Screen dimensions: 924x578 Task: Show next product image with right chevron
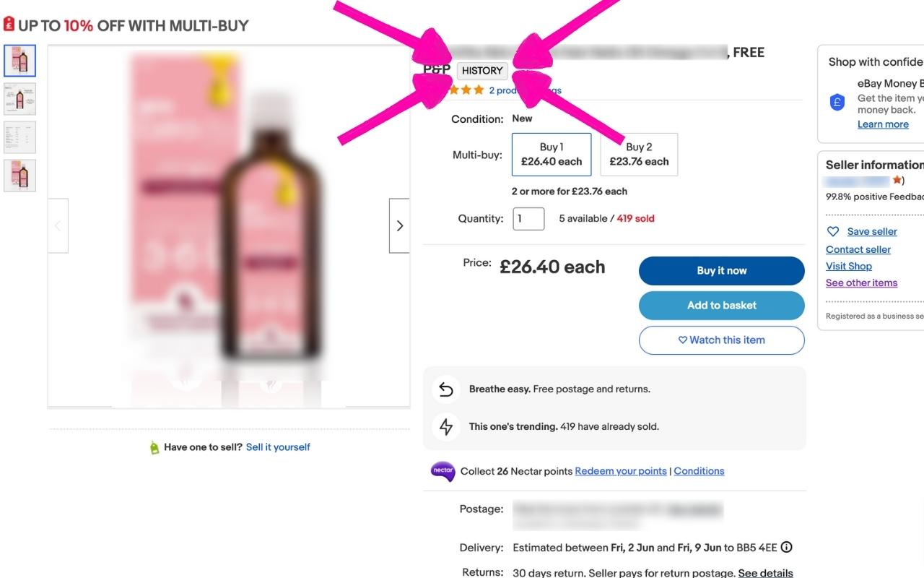click(x=399, y=225)
